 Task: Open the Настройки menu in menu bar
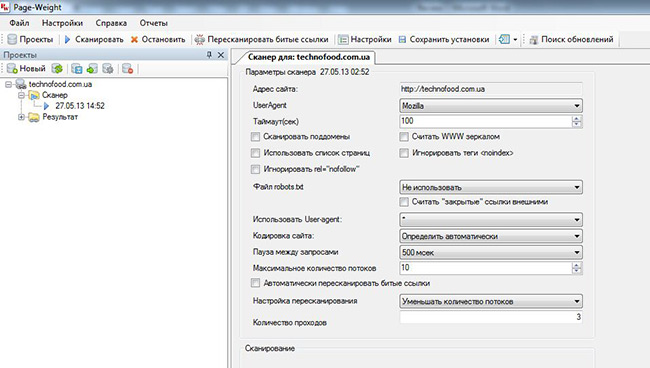tap(62, 23)
